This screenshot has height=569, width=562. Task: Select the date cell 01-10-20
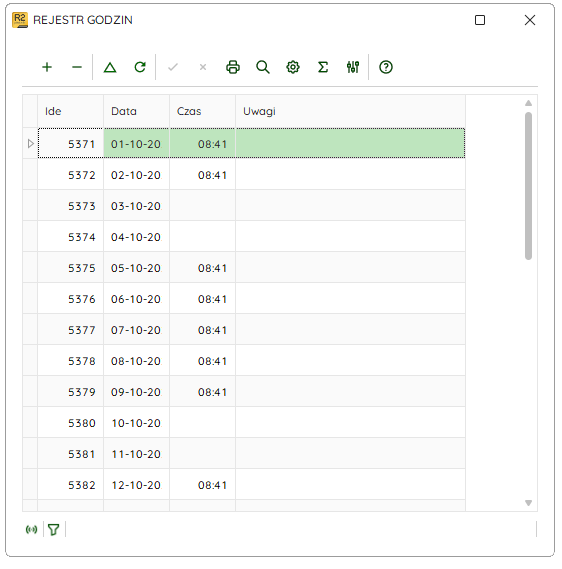tap(136, 144)
